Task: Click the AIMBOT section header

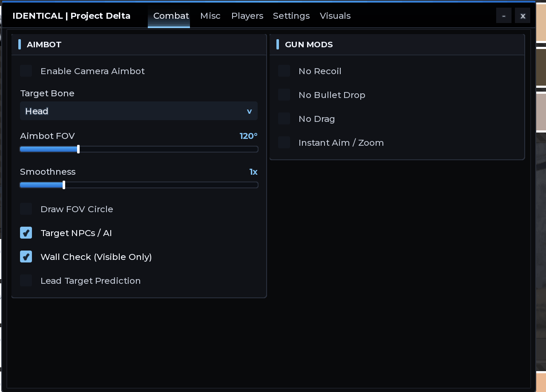Action: coord(139,44)
